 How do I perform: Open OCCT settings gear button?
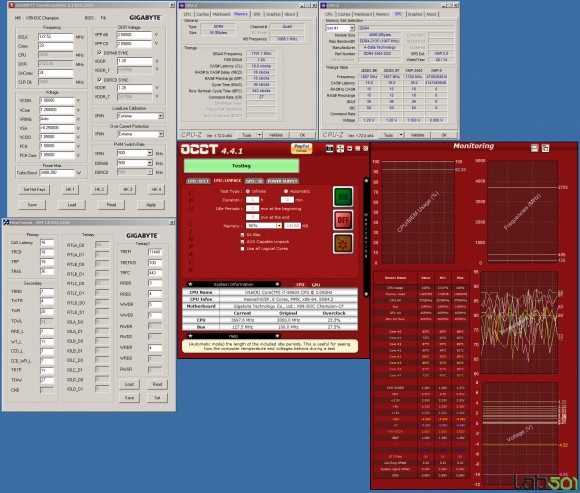343,243
